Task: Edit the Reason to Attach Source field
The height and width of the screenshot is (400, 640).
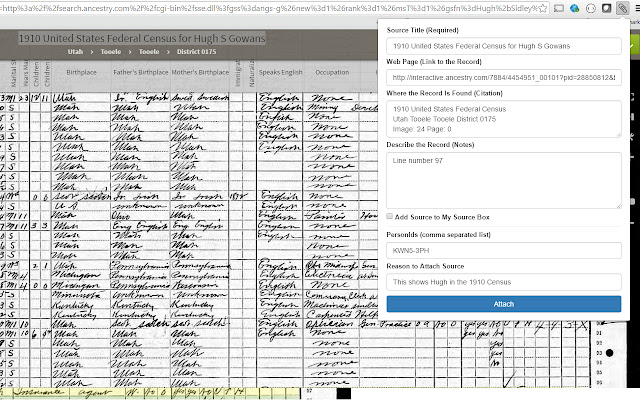Action: click(504, 282)
